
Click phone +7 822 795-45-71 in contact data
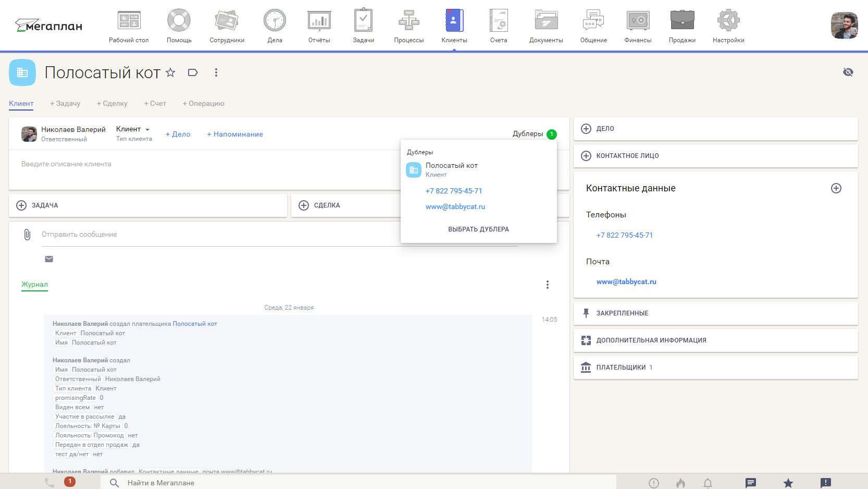click(x=625, y=235)
